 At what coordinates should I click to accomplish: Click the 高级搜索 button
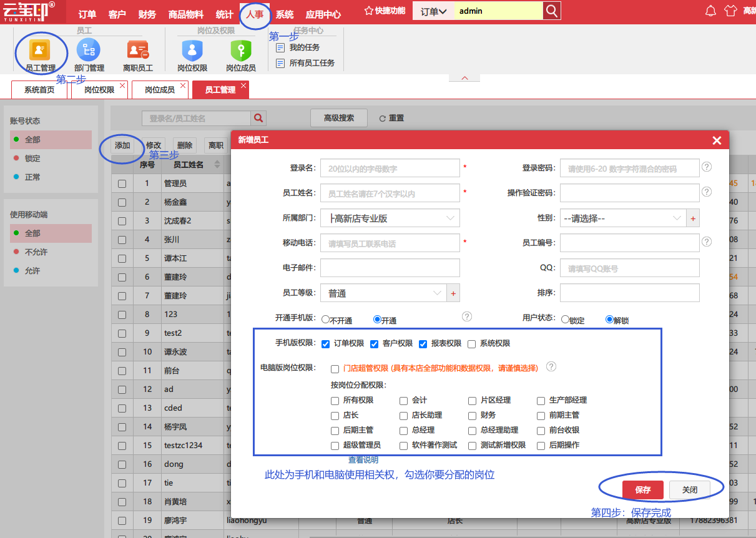(339, 118)
